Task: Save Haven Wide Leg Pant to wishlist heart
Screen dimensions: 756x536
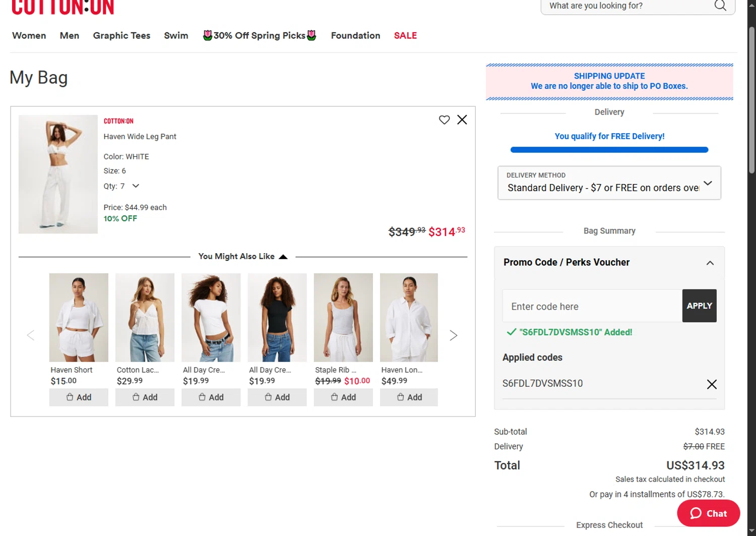Action: (x=444, y=120)
